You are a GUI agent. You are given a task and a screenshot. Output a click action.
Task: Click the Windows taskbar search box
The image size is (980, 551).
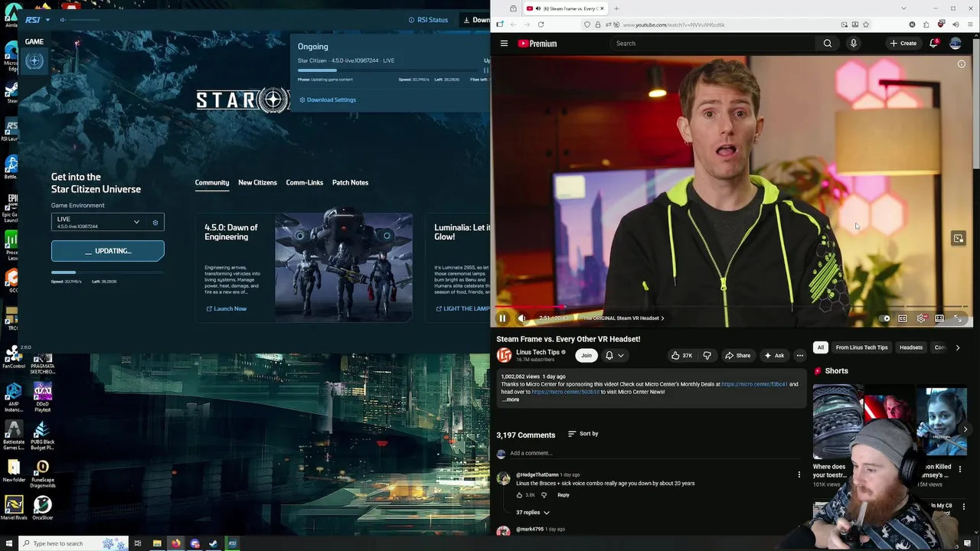(x=73, y=543)
